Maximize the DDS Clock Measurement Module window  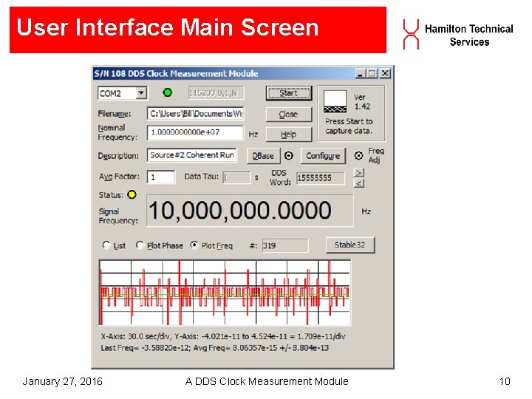pyautogui.click(x=372, y=73)
